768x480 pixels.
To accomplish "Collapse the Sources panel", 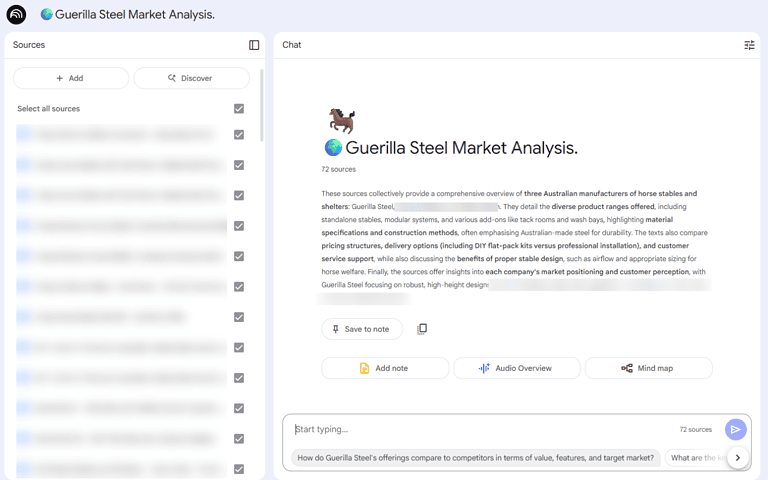I will click(x=254, y=45).
